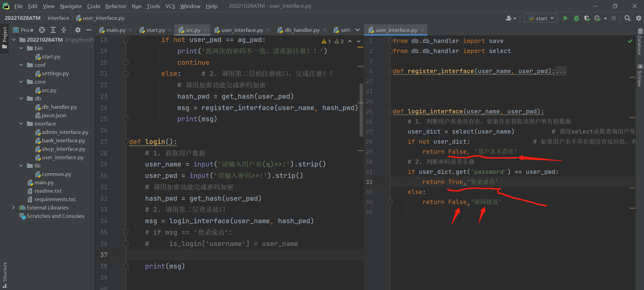The image size is (644, 290).
Task: Open the Project tool window stripe button
Action: [4, 38]
